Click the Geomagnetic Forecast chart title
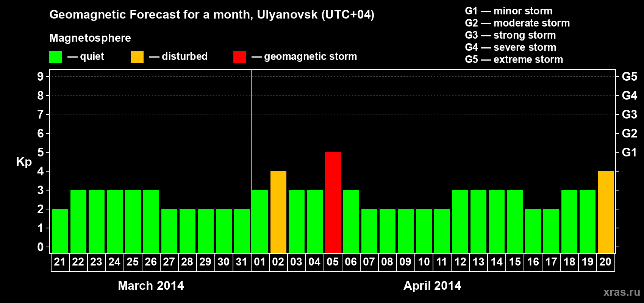Viewport: 644px width, 303px height. [x=212, y=15]
